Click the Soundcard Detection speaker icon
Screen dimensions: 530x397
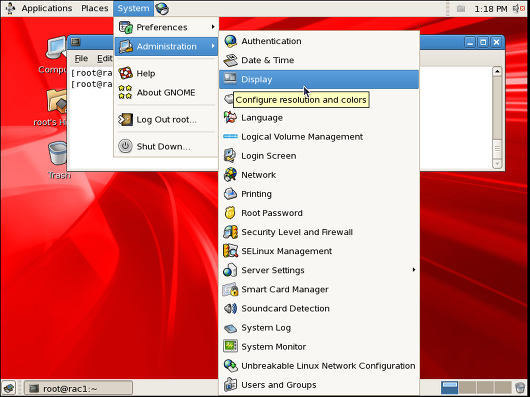coord(231,308)
